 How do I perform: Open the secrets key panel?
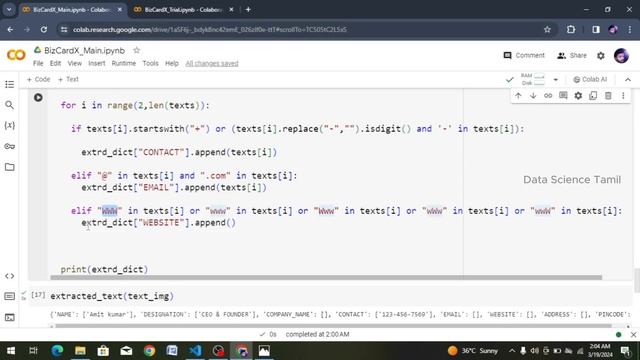tap(9, 146)
